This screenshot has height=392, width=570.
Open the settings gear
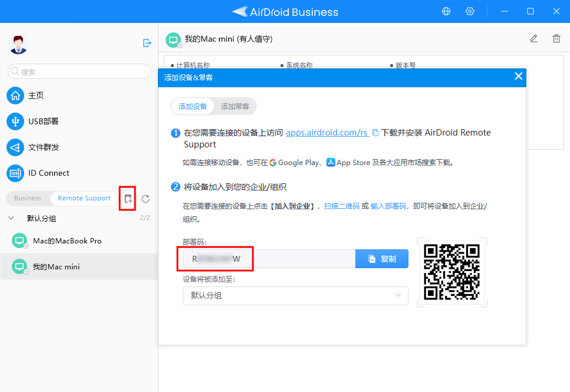click(470, 11)
